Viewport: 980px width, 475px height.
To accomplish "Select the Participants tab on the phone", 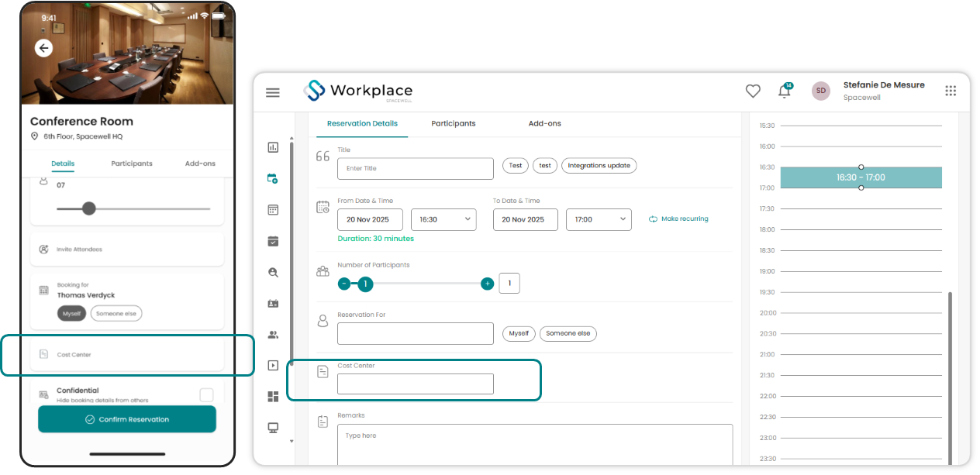I will coord(132,163).
